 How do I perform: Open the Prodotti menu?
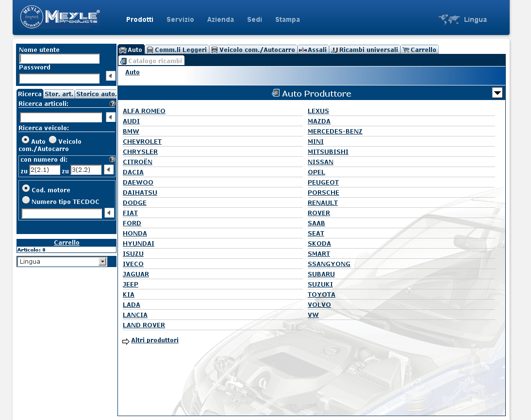click(x=139, y=19)
